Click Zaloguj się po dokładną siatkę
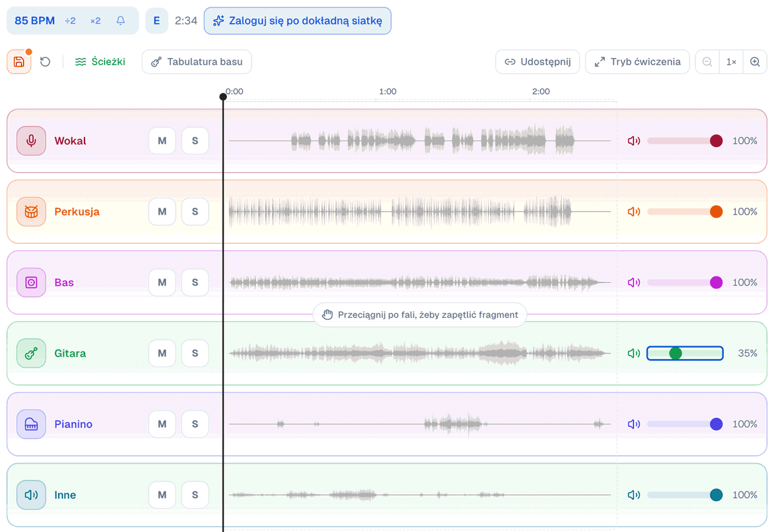This screenshot has height=532, width=774. (x=297, y=21)
